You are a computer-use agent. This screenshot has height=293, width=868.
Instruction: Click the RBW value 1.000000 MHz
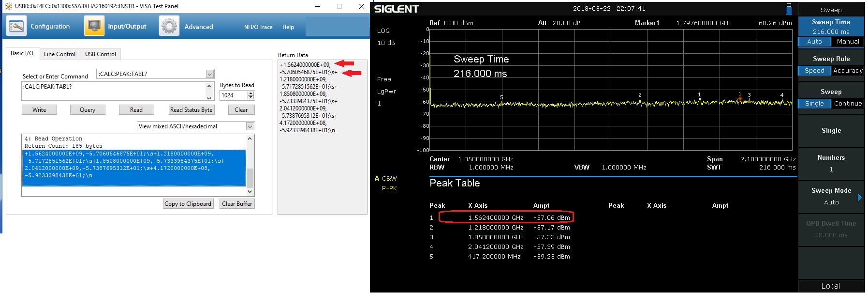[x=491, y=168]
